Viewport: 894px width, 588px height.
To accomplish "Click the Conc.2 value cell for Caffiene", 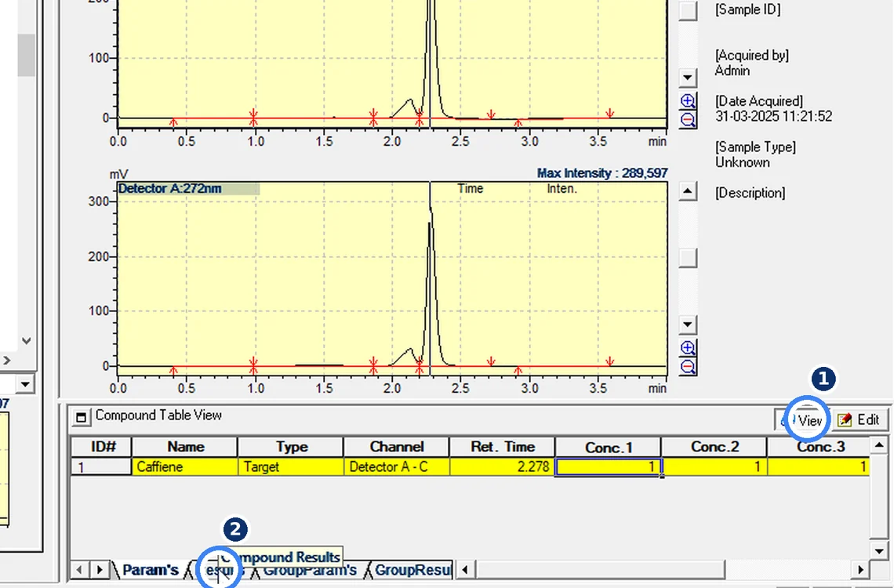I will click(714, 467).
